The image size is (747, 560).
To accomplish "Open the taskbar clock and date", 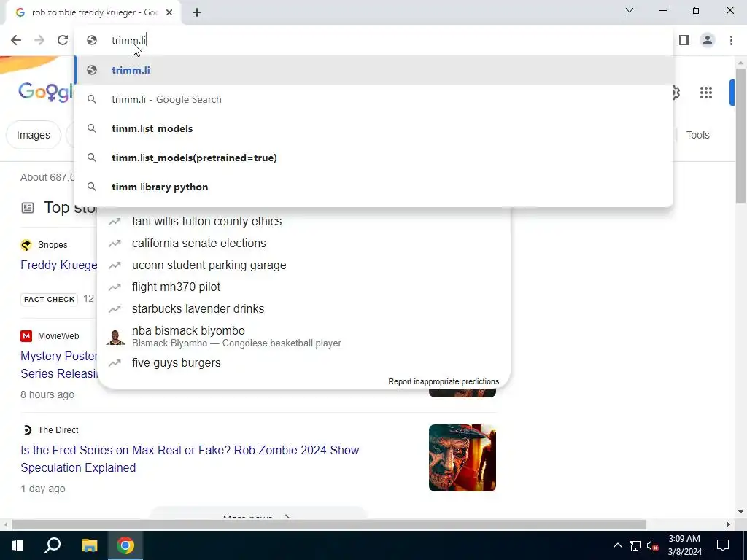I will pyautogui.click(x=684, y=545).
